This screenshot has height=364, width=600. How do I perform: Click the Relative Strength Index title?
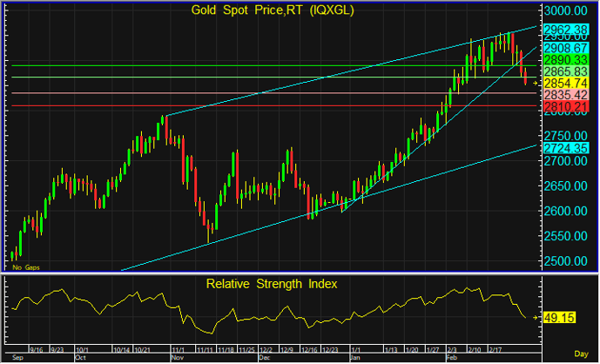271,284
